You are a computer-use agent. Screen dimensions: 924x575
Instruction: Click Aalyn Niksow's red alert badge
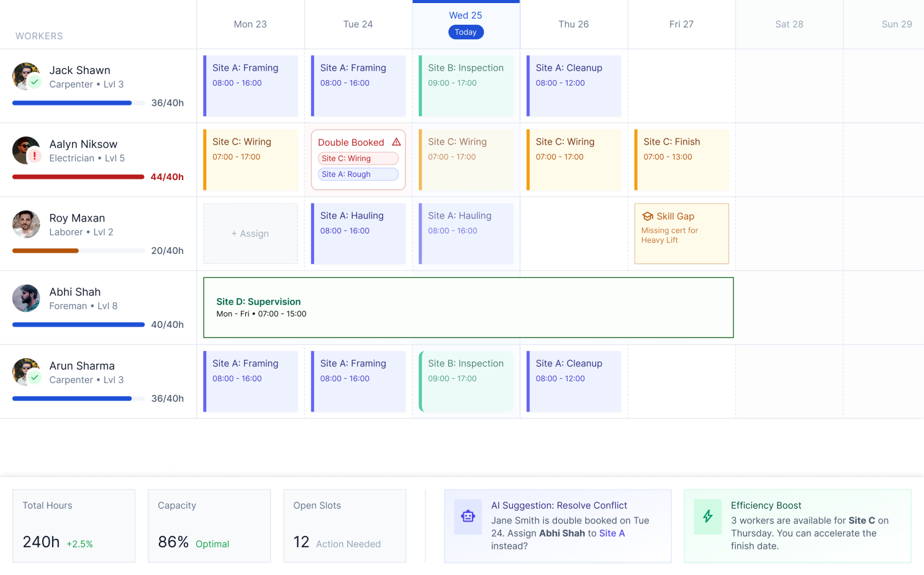pyautogui.click(x=35, y=156)
